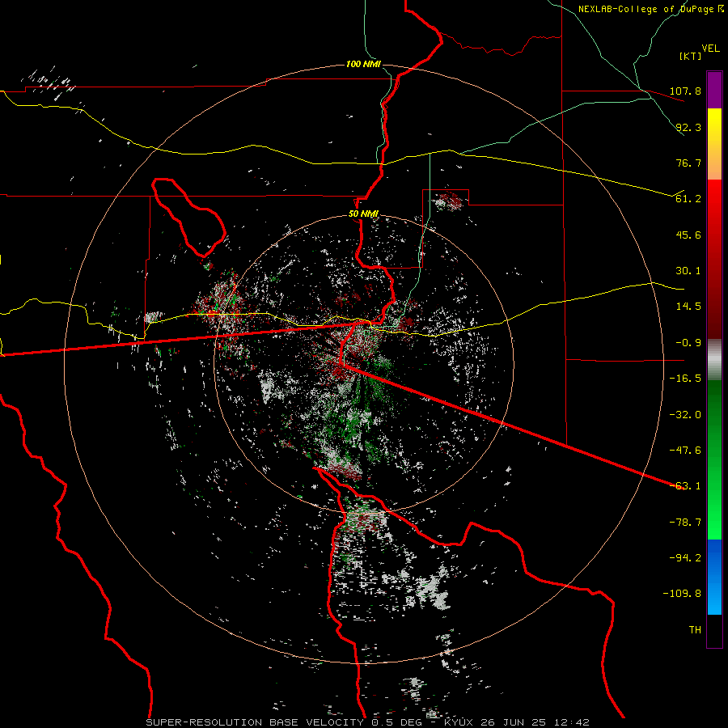Screen dimensions: 728x728
Task: Click the 50 NMI range ring label
Action: coord(363,214)
